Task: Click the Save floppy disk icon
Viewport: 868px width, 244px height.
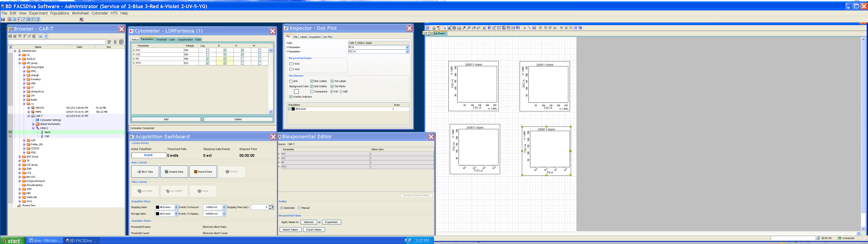Action: pyautogui.click(x=3, y=20)
